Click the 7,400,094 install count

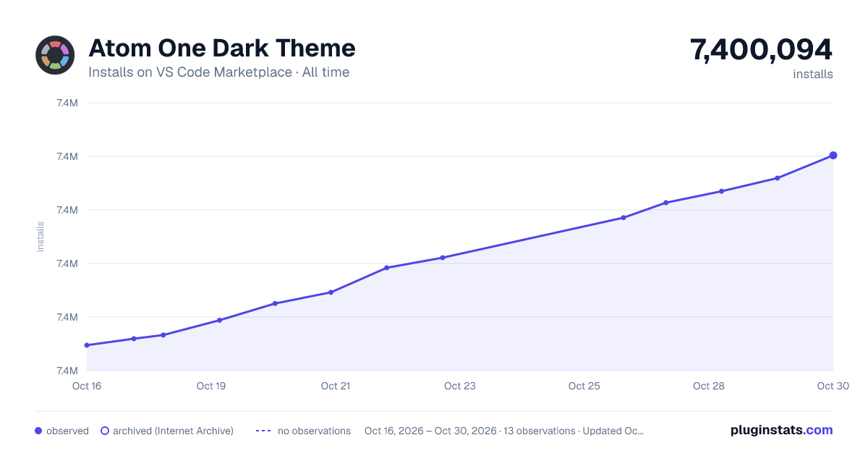click(762, 50)
